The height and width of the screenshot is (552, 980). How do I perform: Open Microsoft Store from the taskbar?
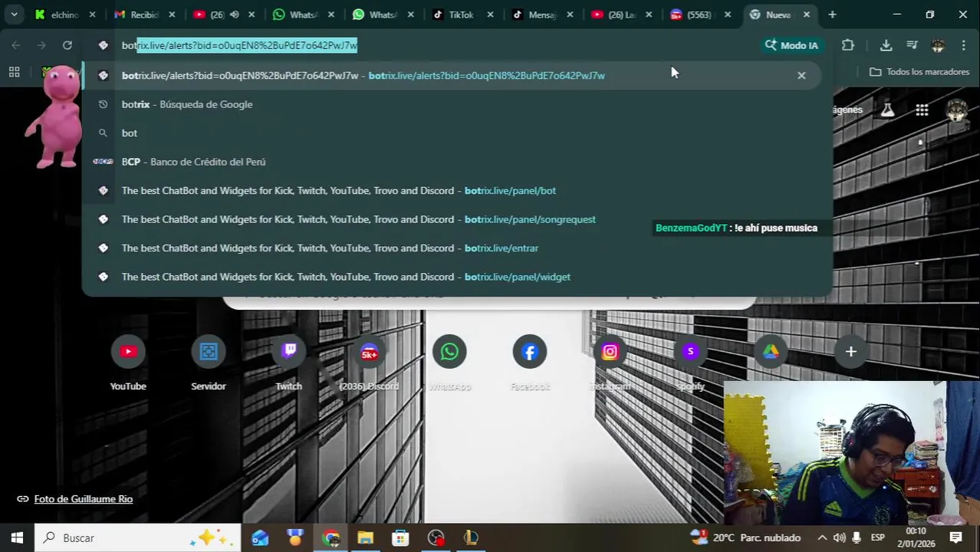click(400, 538)
